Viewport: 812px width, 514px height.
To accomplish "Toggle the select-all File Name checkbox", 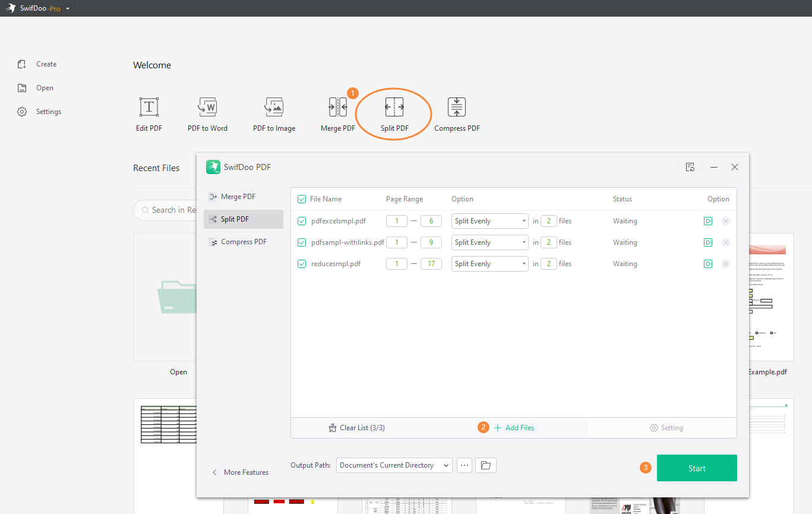I will pos(302,199).
